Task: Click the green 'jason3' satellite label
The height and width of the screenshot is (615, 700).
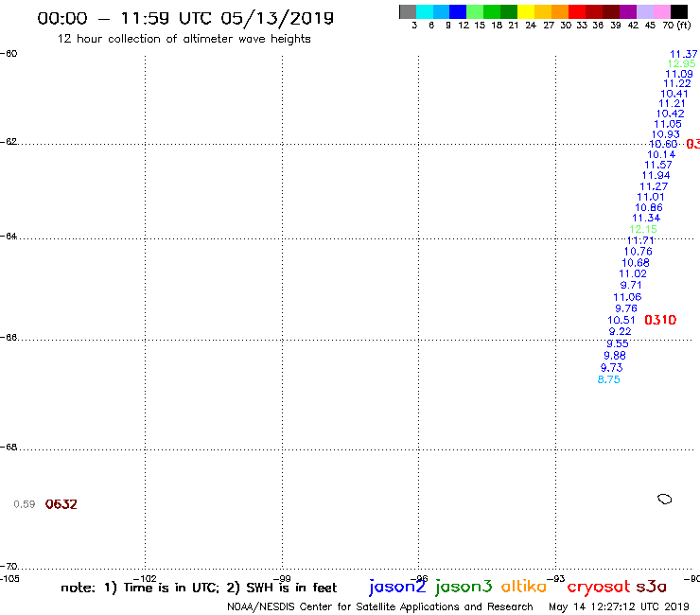Action: coord(464,587)
